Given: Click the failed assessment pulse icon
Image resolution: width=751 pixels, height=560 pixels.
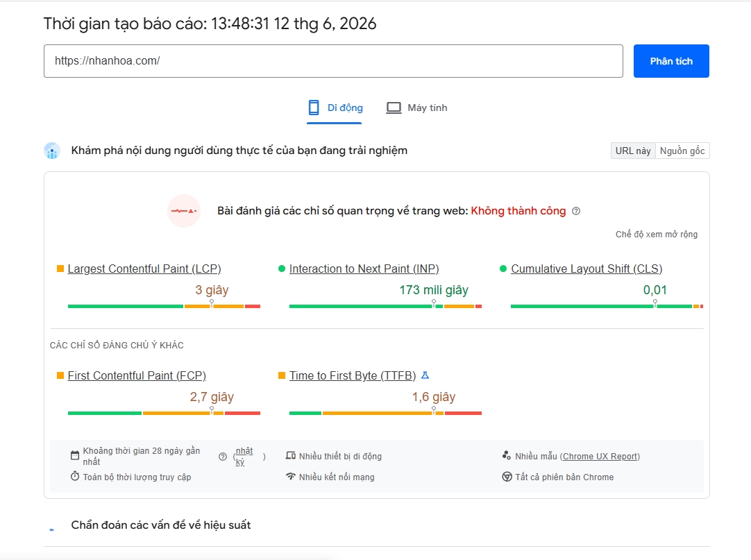Looking at the screenshot, I should (x=184, y=211).
